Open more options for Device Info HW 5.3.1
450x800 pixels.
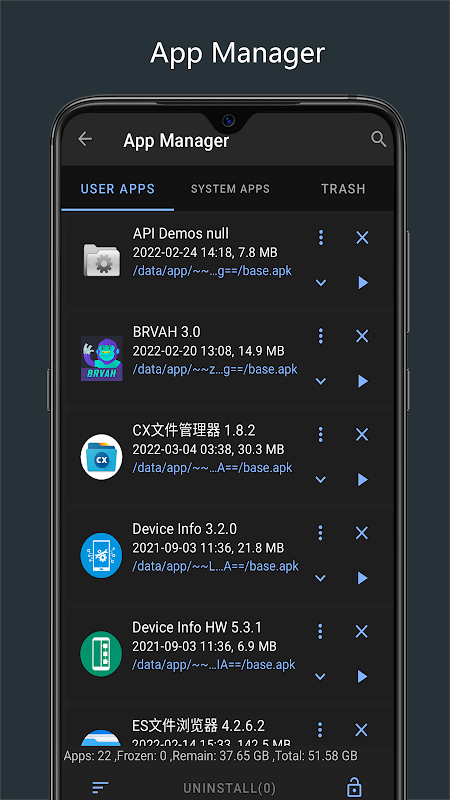pos(320,631)
